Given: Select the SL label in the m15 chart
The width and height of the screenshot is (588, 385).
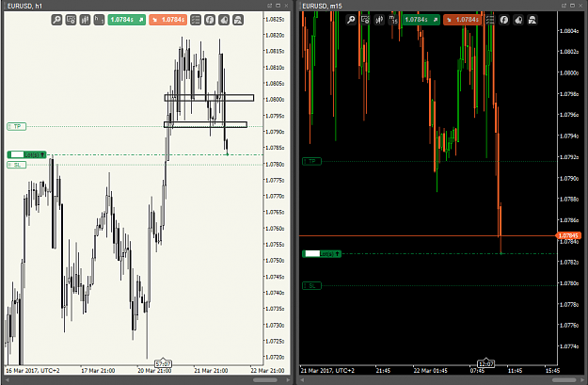Looking at the screenshot, I should click(311, 285).
